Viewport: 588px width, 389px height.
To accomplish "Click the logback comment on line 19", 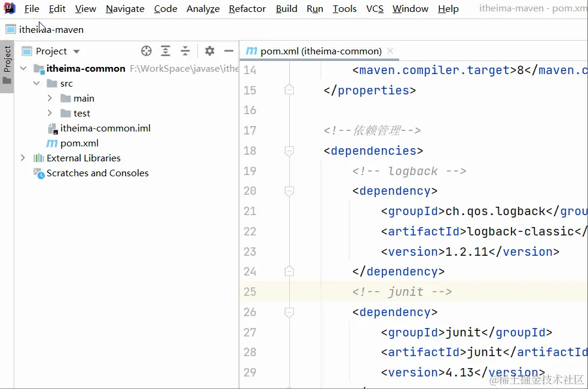I will point(409,171).
